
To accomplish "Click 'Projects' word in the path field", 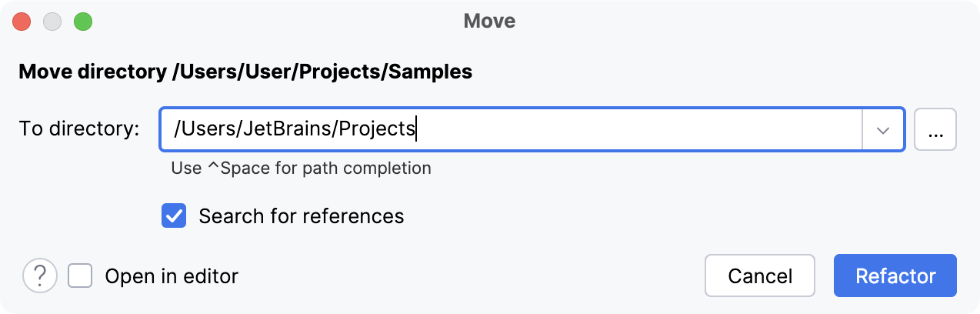I will 377,129.
